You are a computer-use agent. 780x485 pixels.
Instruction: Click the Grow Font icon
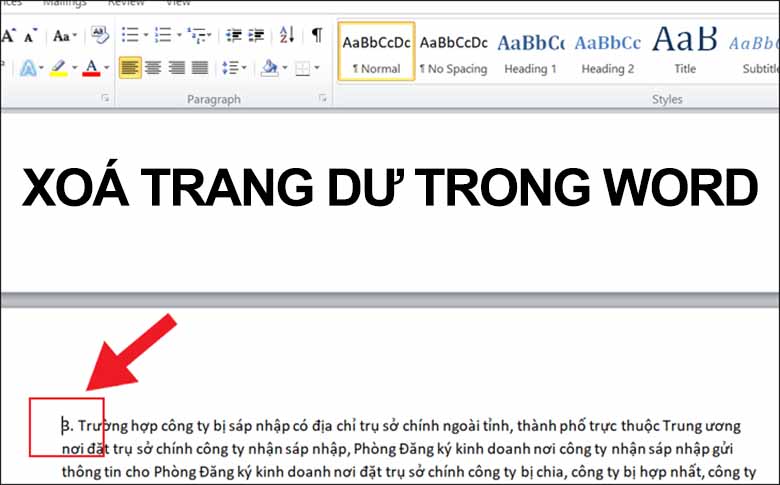pyautogui.click(x=8, y=36)
